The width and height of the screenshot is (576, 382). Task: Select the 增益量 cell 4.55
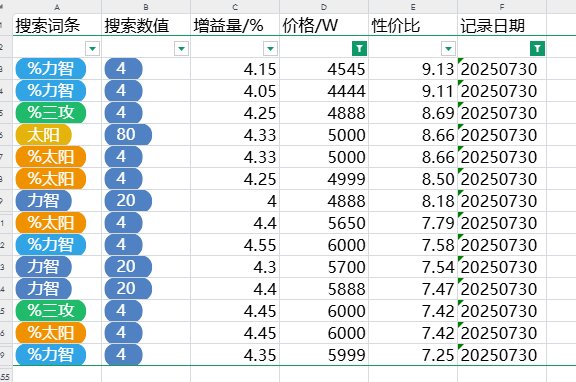pyautogui.click(x=235, y=245)
